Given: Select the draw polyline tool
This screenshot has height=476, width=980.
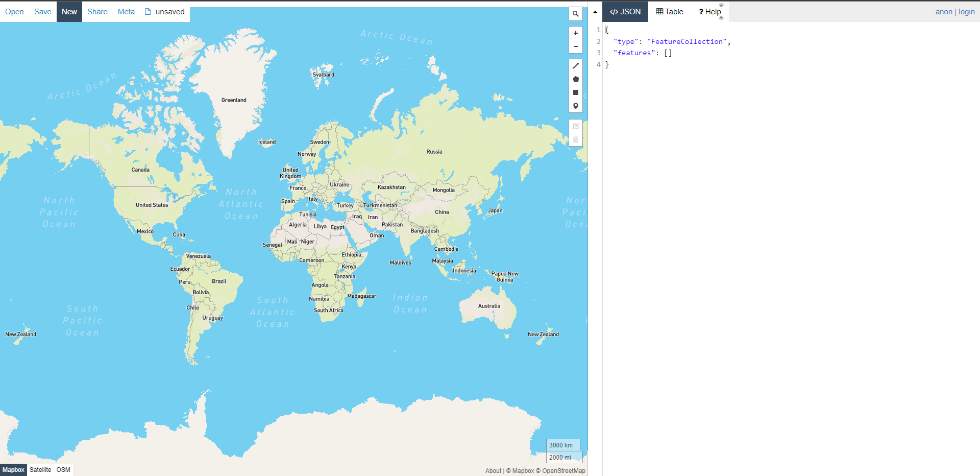Looking at the screenshot, I should click(x=576, y=66).
